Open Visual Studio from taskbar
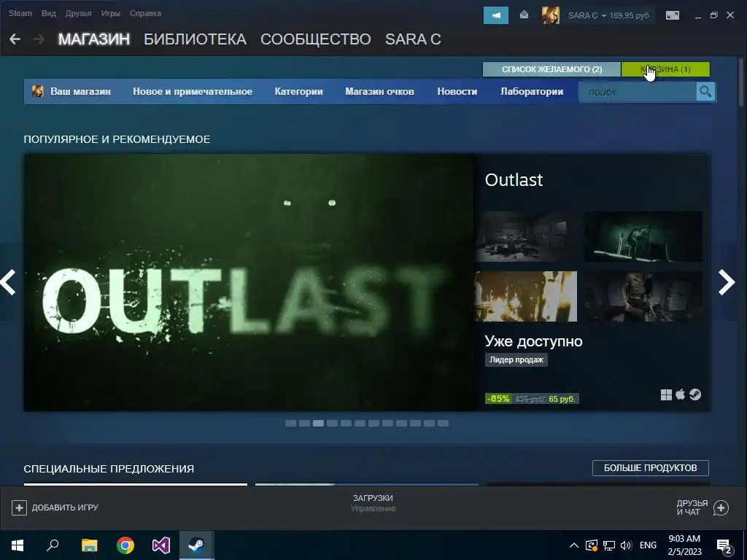The image size is (747, 560). 161,545
